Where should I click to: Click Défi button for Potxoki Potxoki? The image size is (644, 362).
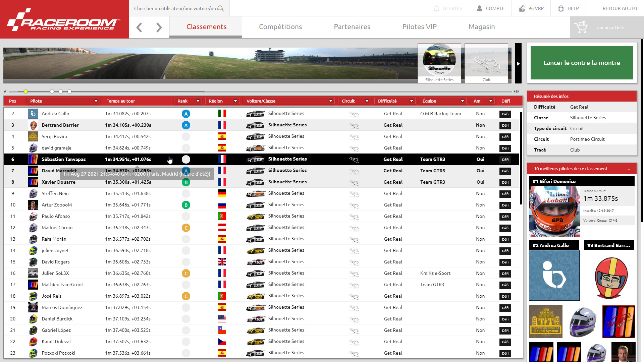pyautogui.click(x=505, y=354)
